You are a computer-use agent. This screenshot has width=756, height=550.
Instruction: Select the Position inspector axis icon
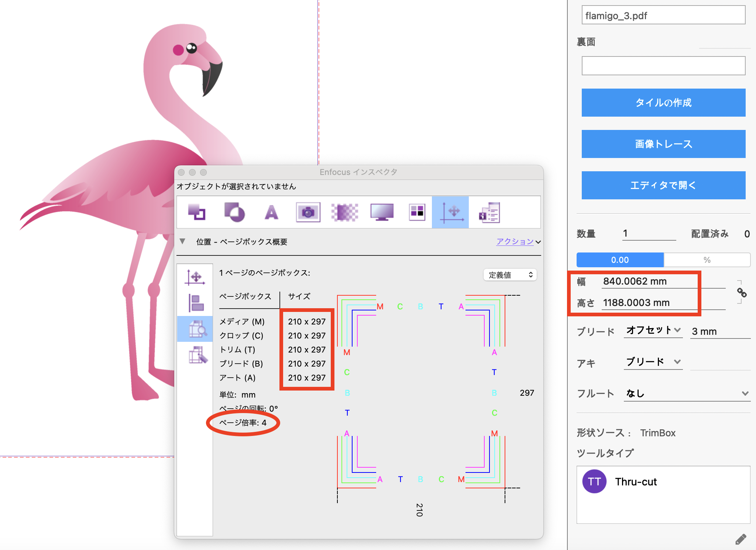[450, 212]
